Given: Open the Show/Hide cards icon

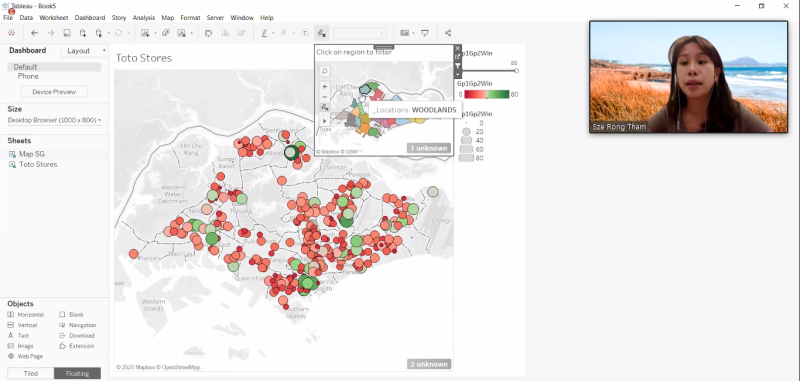Looking at the screenshot, I should [405, 33].
